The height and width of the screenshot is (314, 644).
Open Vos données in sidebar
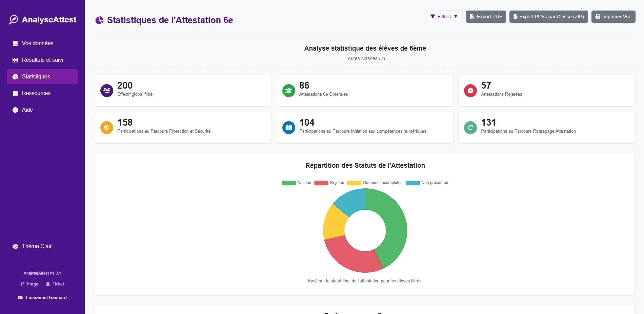(37, 43)
